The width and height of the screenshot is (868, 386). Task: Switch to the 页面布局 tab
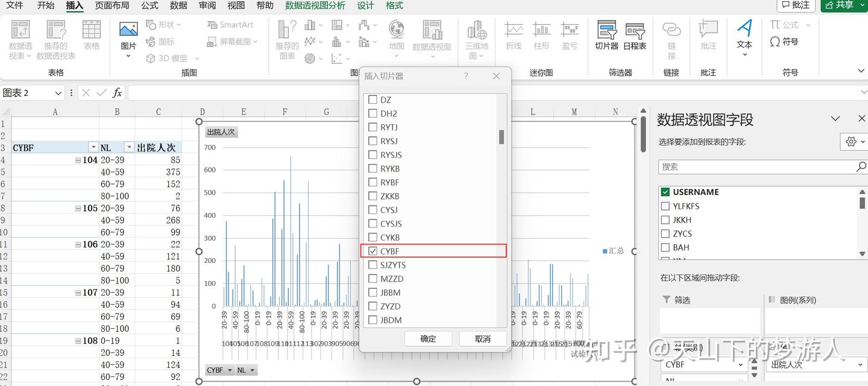[112, 5]
